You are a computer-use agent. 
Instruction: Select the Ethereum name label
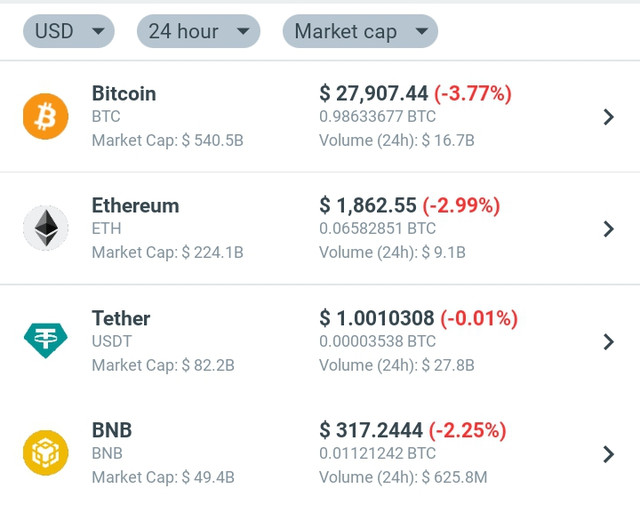[136, 205]
